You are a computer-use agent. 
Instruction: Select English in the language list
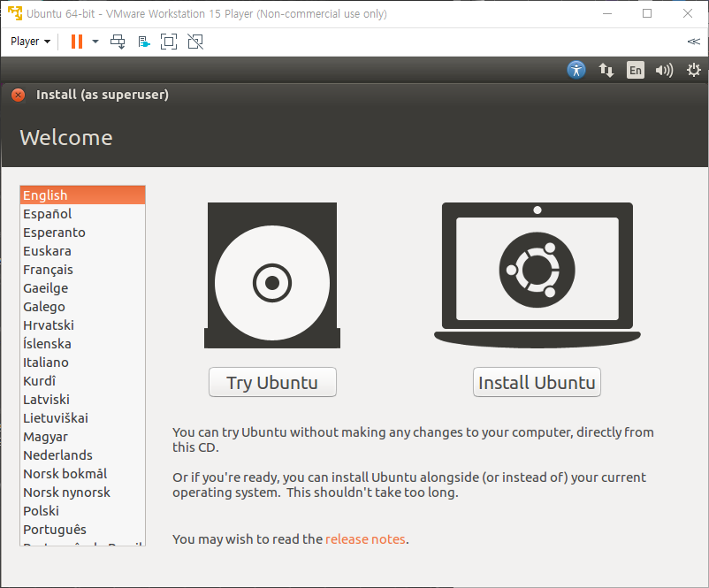click(x=83, y=195)
